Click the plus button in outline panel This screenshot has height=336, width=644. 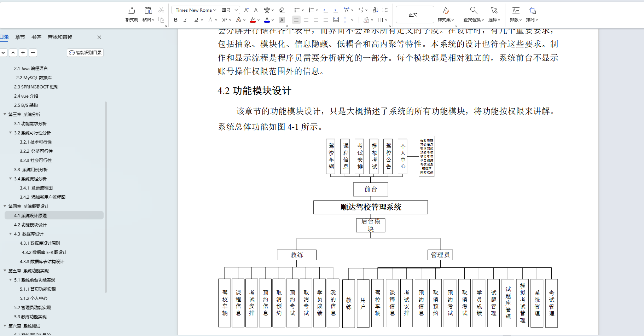[23, 53]
